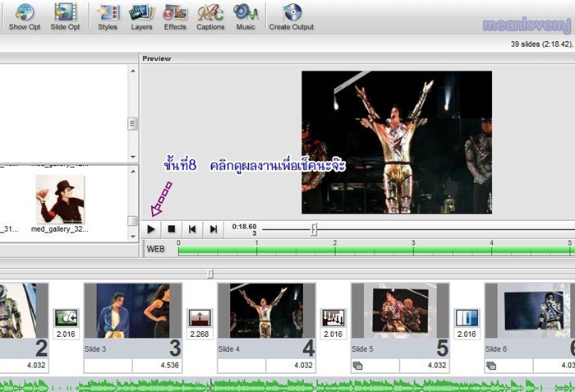Click the 0:18.60 time readout

click(244, 227)
